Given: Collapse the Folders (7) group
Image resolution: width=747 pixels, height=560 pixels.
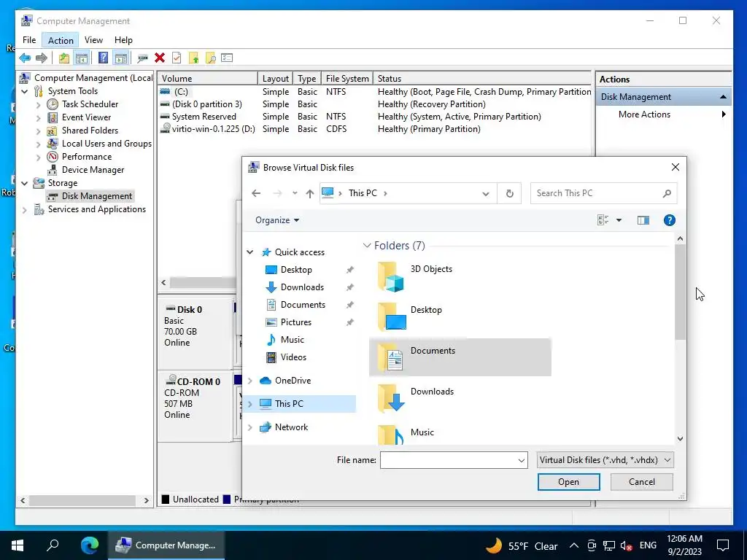Looking at the screenshot, I should coord(367,246).
